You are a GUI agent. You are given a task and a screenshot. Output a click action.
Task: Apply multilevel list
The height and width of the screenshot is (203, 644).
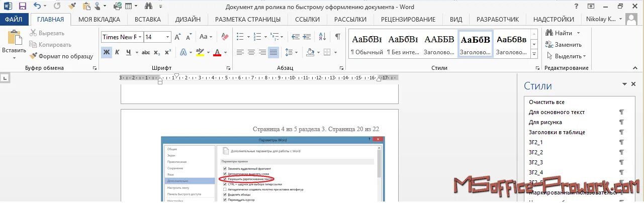[274, 37]
